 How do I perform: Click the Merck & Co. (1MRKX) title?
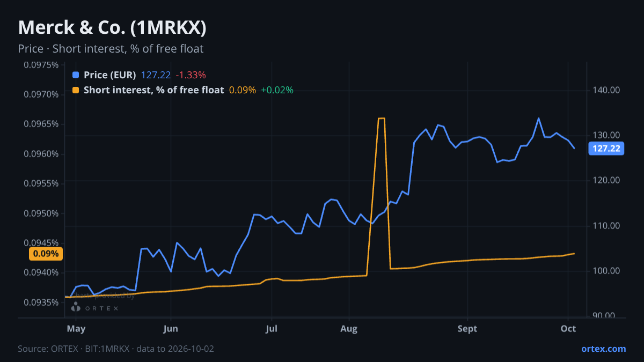tap(112, 28)
